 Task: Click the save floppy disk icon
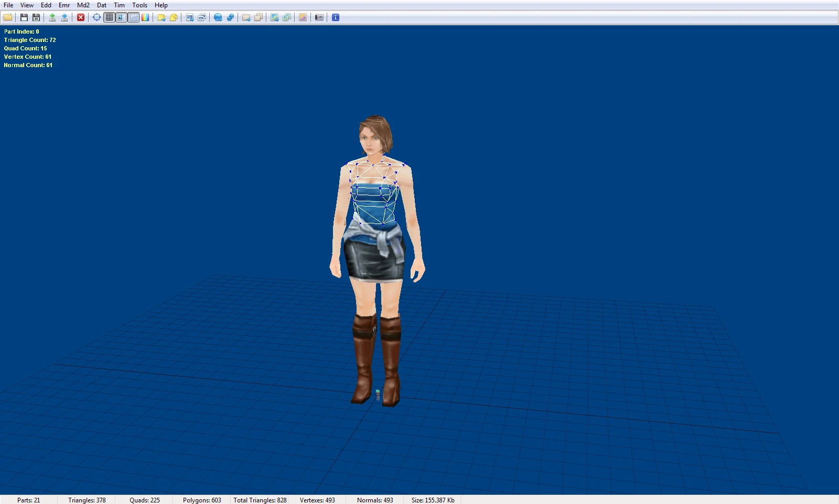[x=24, y=17]
